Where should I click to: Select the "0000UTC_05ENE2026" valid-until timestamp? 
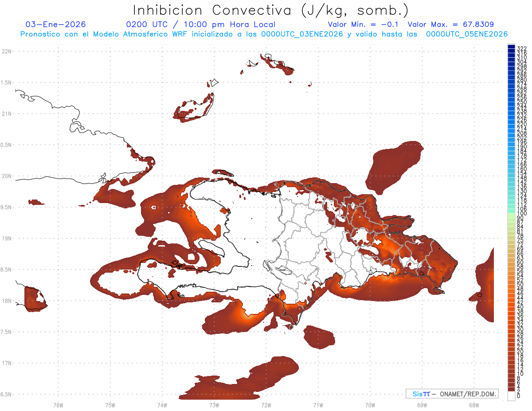tap(466, 34)
